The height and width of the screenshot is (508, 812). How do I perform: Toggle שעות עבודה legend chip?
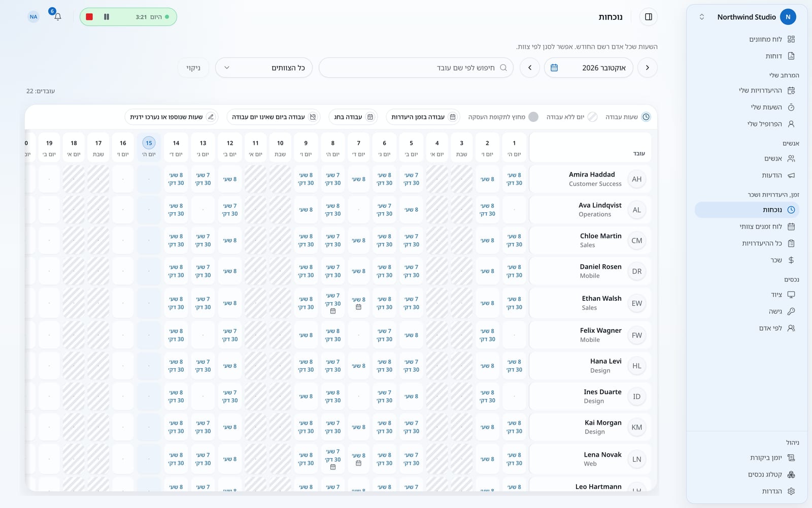[628, 117]
